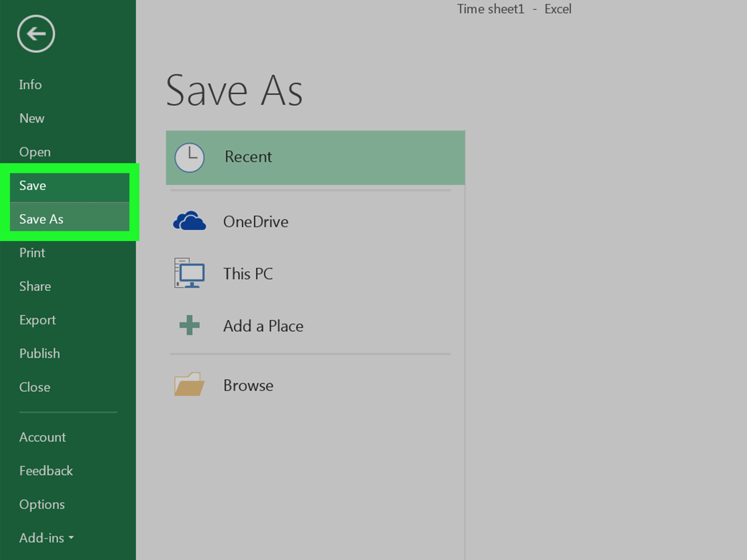
Task: Export the current workbook
Action: click(38, 320)
